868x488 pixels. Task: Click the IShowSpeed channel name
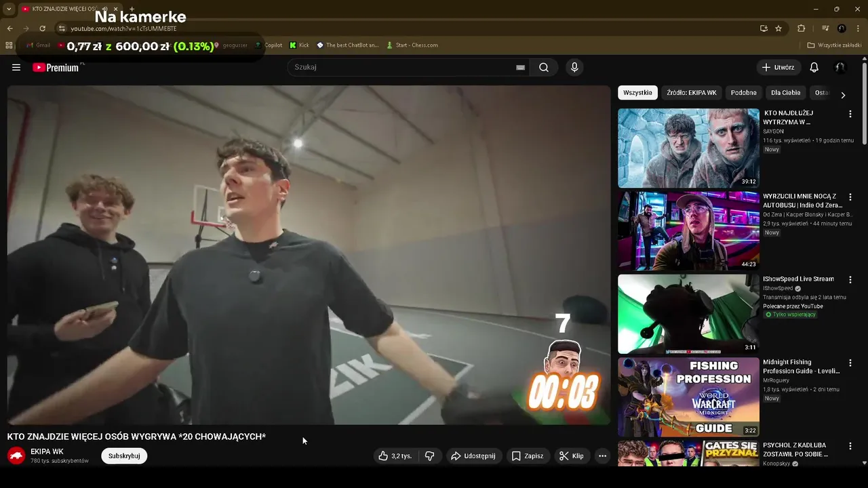coord(778,289)
